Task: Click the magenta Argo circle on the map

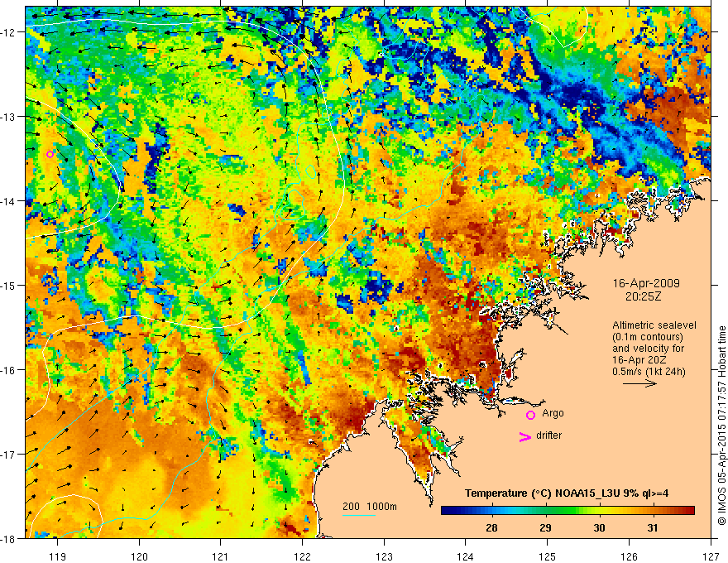Action: pyautogui.click(x=50, y=154)
